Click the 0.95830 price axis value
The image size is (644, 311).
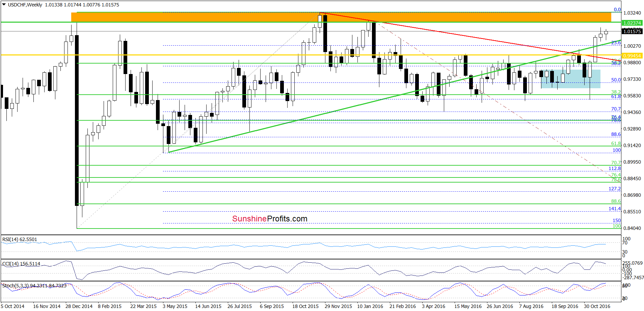coord(632,96)
